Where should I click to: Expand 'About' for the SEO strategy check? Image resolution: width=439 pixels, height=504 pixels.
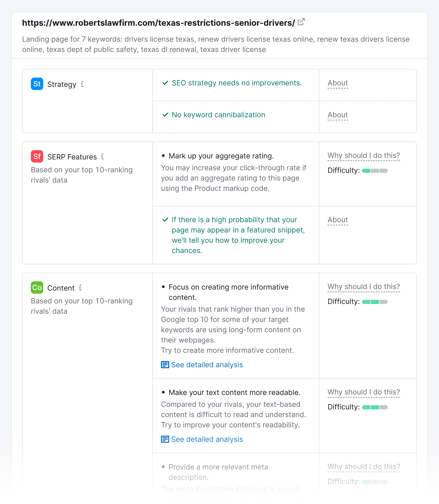pyautogui.click(x=338, y=83)
